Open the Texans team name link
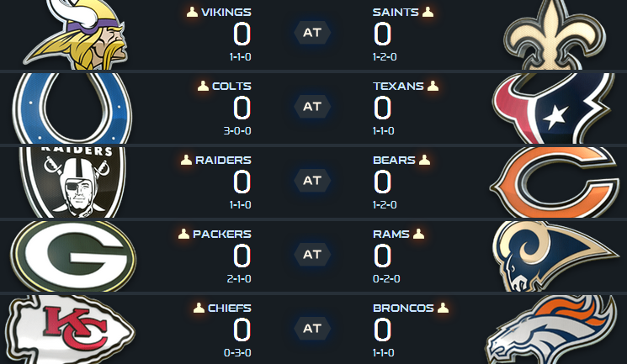Image resolution: width=627 pixels, height=364 pixels. point(399,86)
